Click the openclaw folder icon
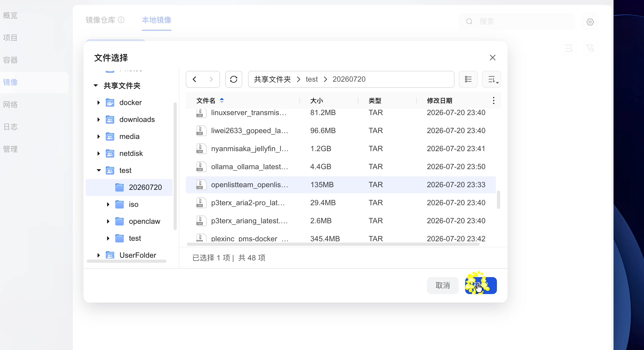This screenshot has width=644, height=350. 120,221
